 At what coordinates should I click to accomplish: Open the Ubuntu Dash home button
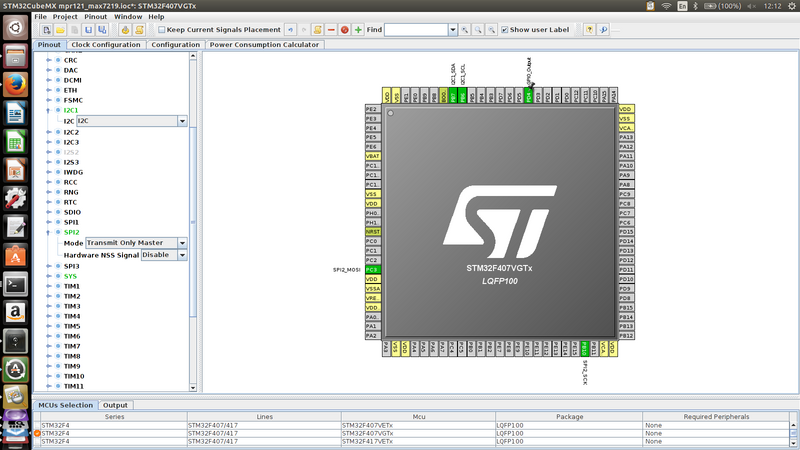coord(15,28)
